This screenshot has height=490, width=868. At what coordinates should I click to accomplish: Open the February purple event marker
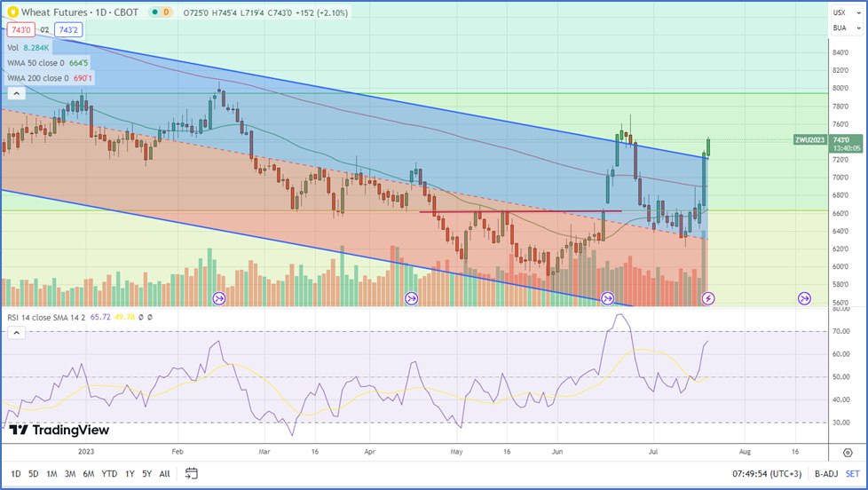[219, 298]
